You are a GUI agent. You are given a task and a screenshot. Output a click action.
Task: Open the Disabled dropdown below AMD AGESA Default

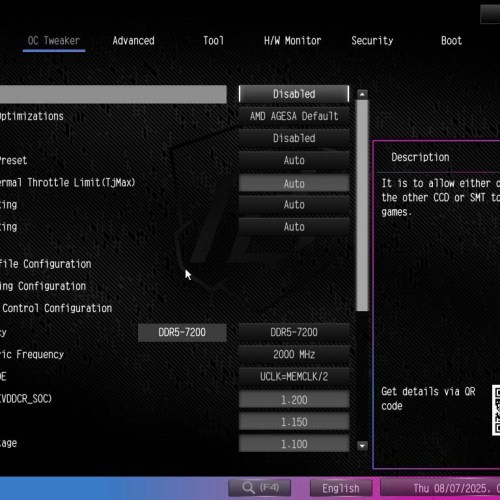294,138
